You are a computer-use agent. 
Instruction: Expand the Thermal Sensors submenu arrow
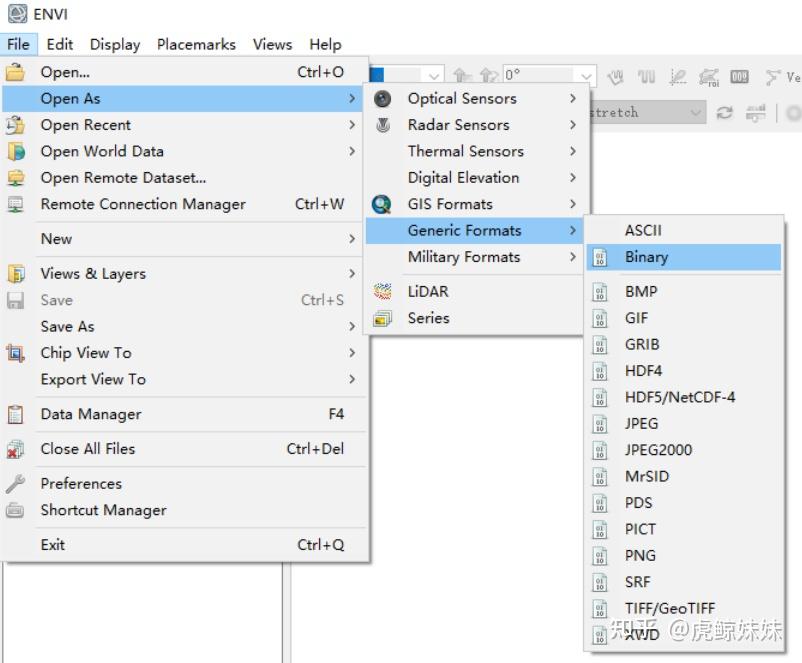573,151
